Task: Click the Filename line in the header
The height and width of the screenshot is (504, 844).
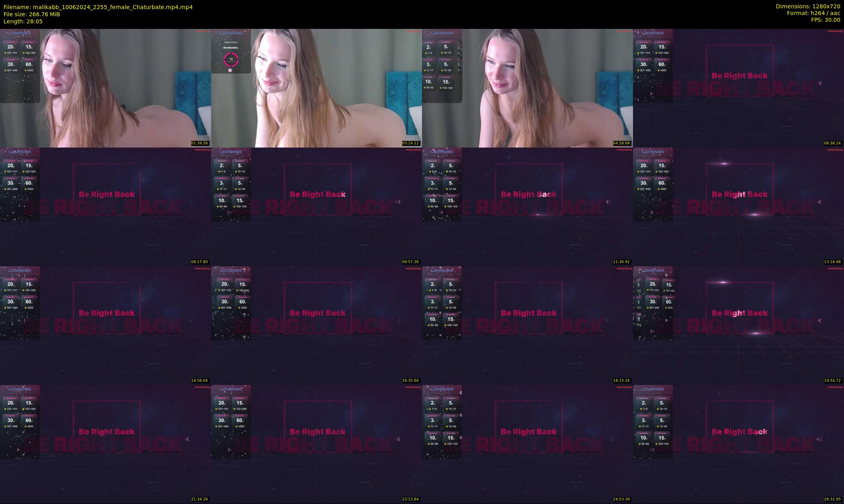Action: tap(98, 7)
